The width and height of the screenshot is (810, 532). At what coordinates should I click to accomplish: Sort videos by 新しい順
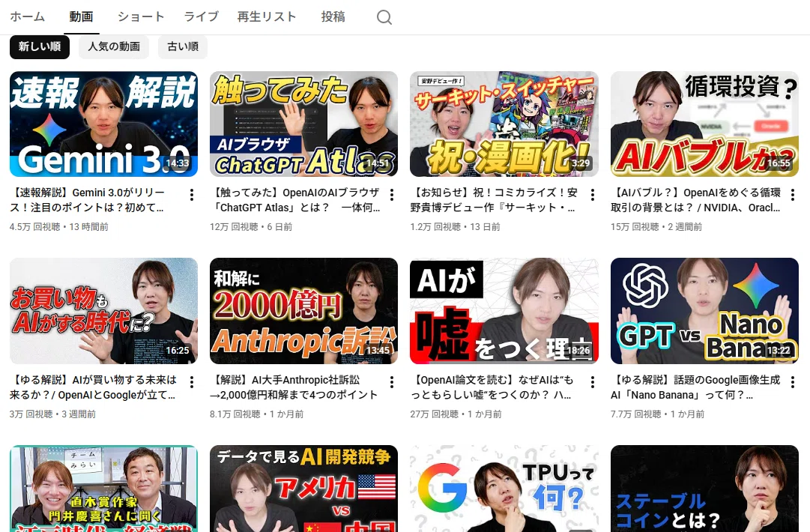[x=39, y=46]
